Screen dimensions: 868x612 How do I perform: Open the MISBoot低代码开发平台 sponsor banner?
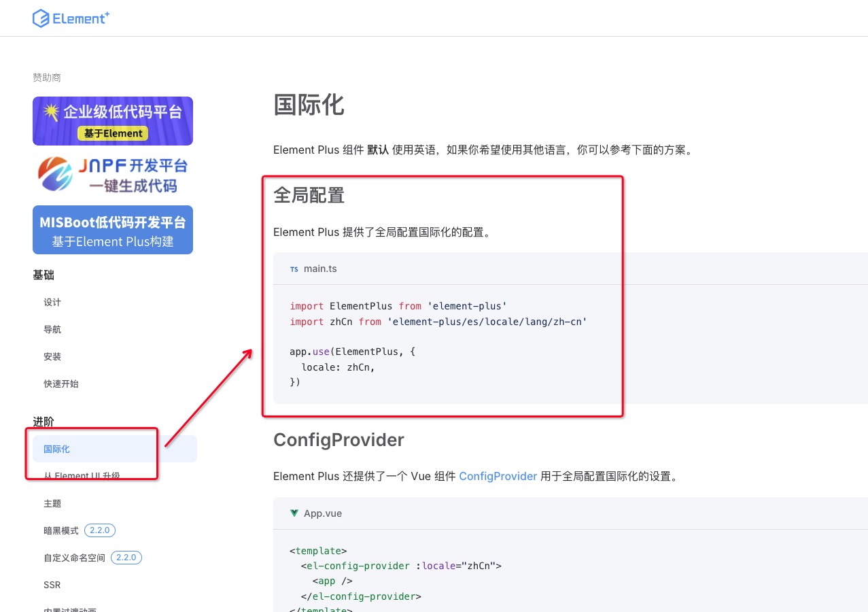[x=113, y=230]
